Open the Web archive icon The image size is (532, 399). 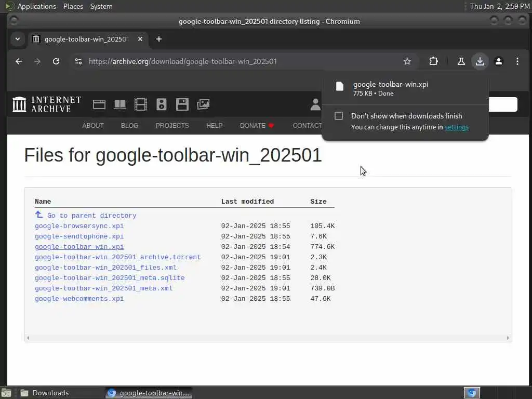tap(99, 104)
